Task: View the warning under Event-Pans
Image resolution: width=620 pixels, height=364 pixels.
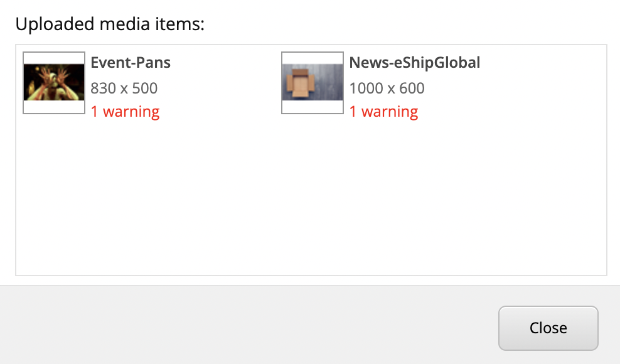Action: pos(125,112)
